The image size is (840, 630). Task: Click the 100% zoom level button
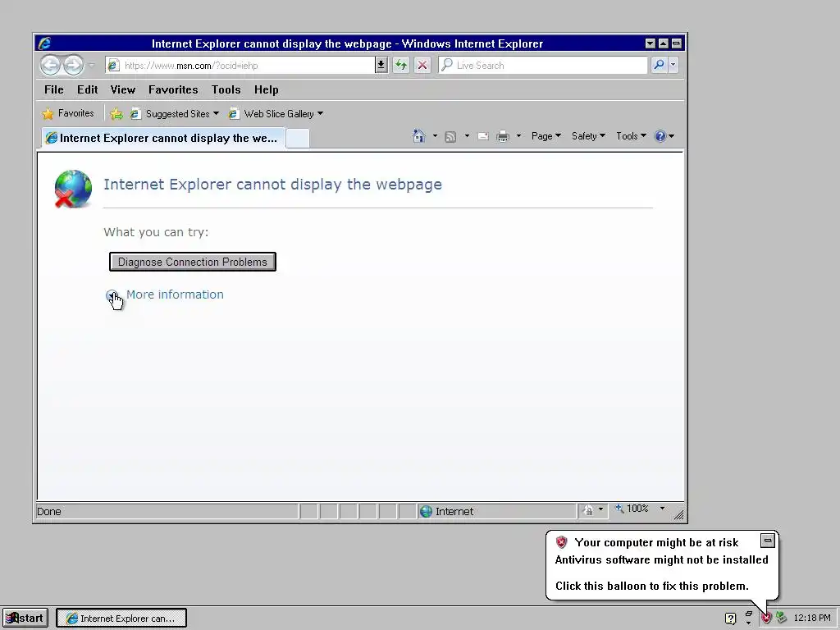pyautogui.click(x=632, y=509)
